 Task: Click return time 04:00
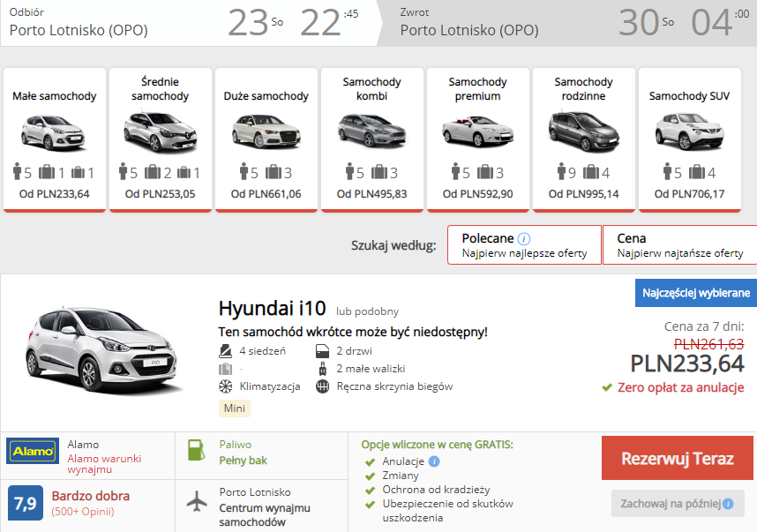pos(720,23)
